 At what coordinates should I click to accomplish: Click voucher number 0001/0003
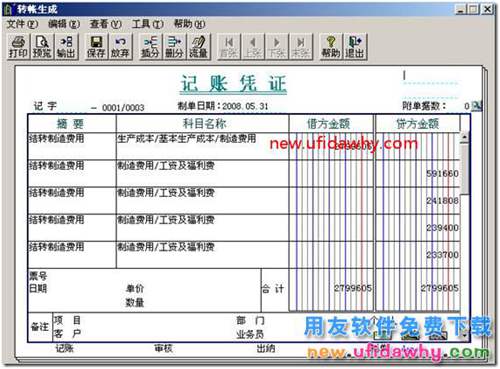[123, 108]
